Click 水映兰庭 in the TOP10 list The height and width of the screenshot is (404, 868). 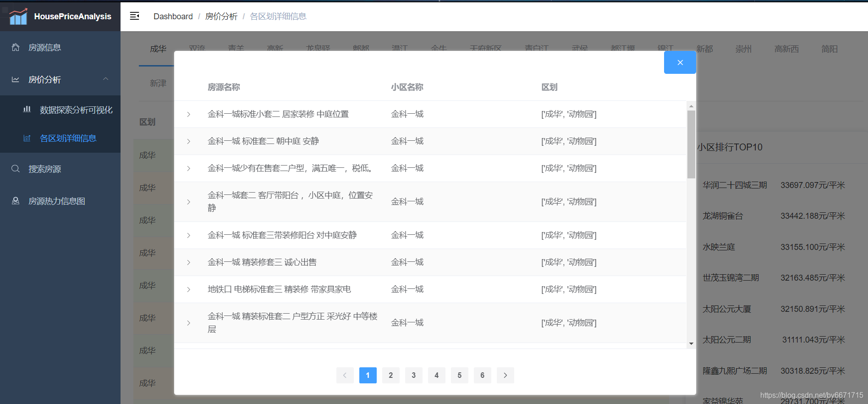[x=719, y=247]
